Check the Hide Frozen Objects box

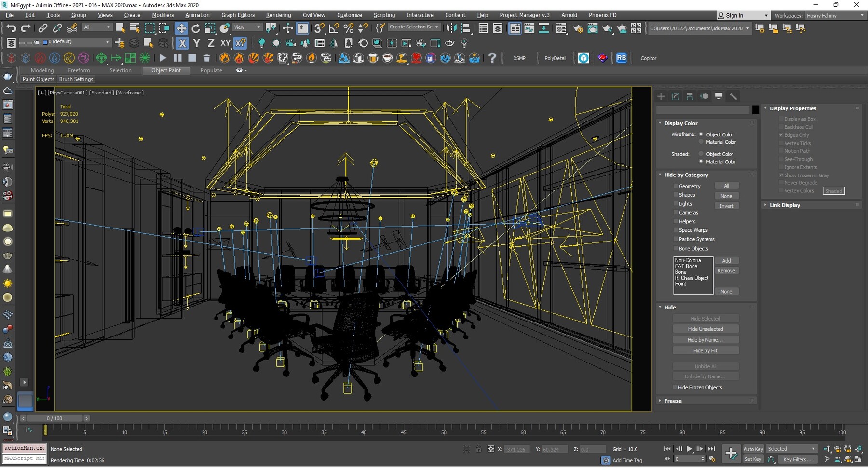675,388
